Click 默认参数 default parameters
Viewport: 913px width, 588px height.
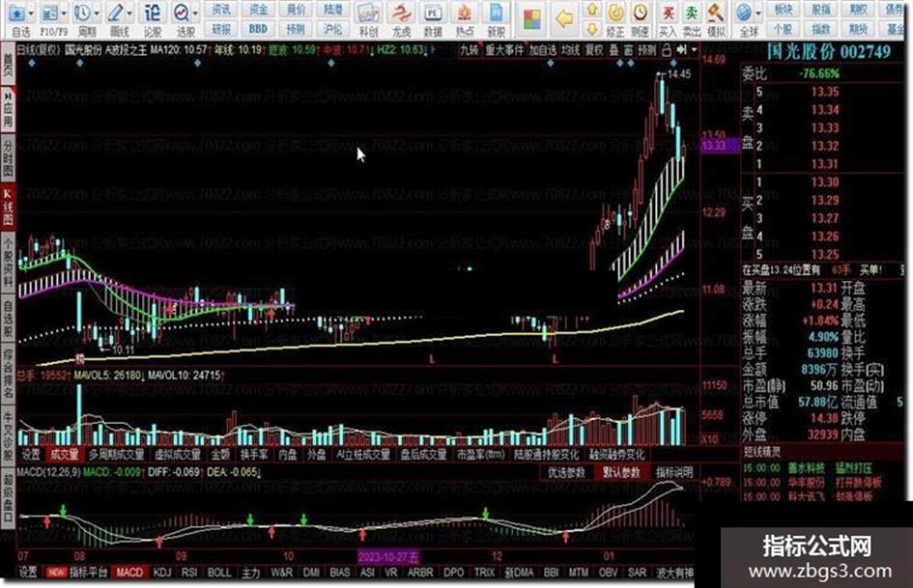pyautogui.click(x=622, y=473)
